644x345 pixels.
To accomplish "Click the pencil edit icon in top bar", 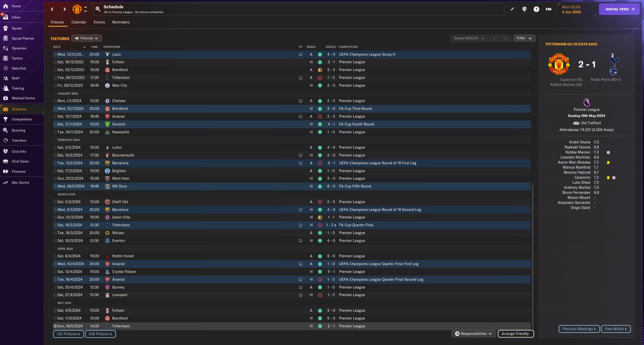I will coord(512,9).
